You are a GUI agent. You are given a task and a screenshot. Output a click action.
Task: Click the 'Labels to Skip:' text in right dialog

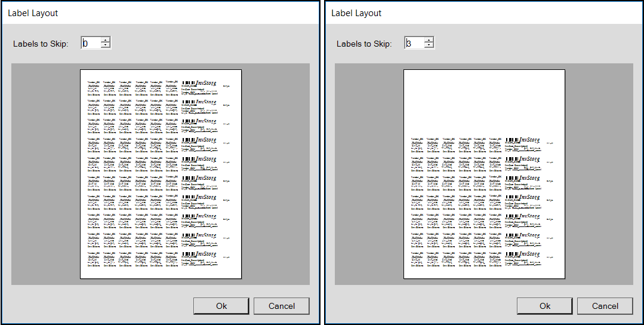point(364,44)
